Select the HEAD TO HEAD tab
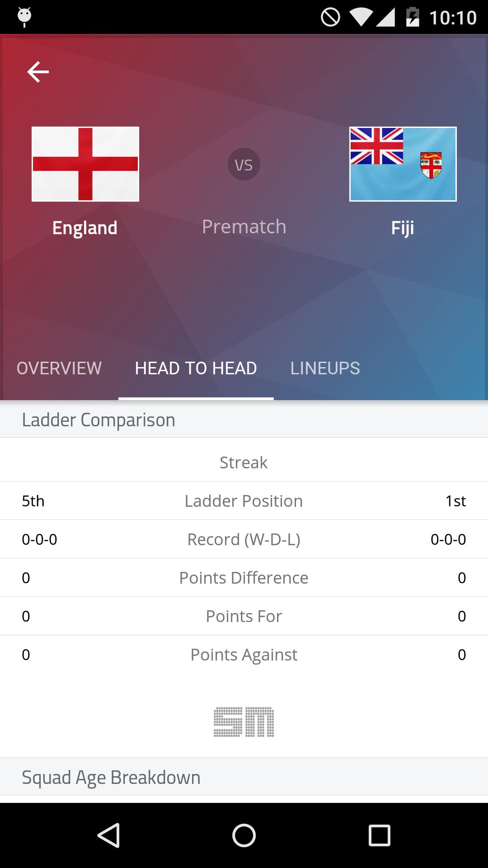 click(x=196, y=368)
